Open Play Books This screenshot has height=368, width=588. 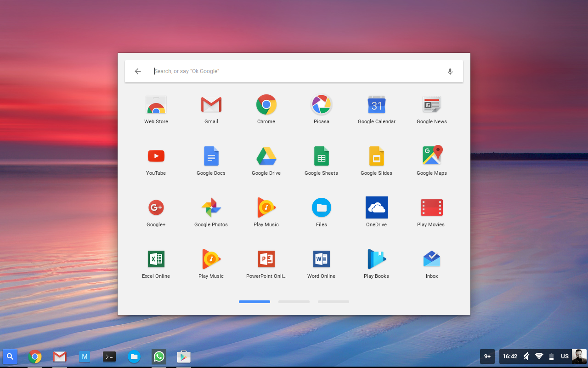377,264
